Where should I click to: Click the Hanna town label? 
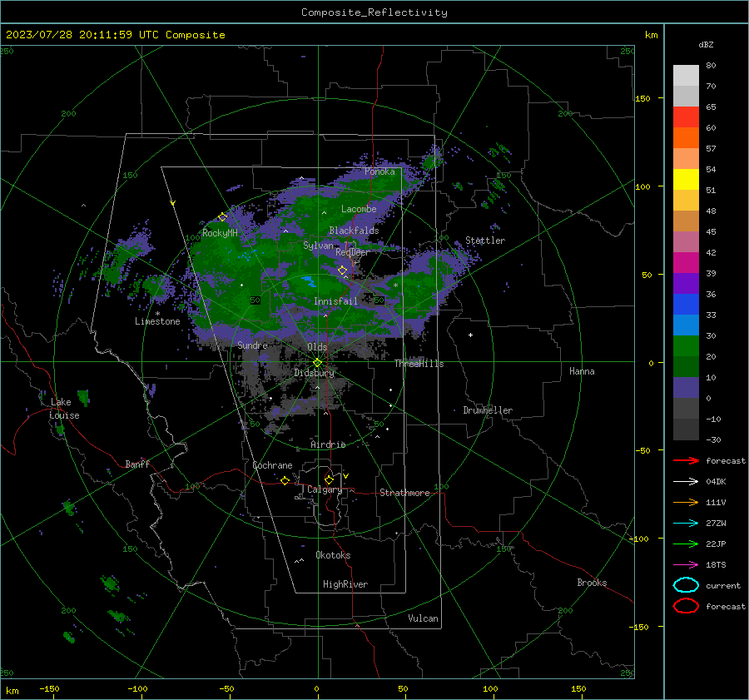[582, 371]
